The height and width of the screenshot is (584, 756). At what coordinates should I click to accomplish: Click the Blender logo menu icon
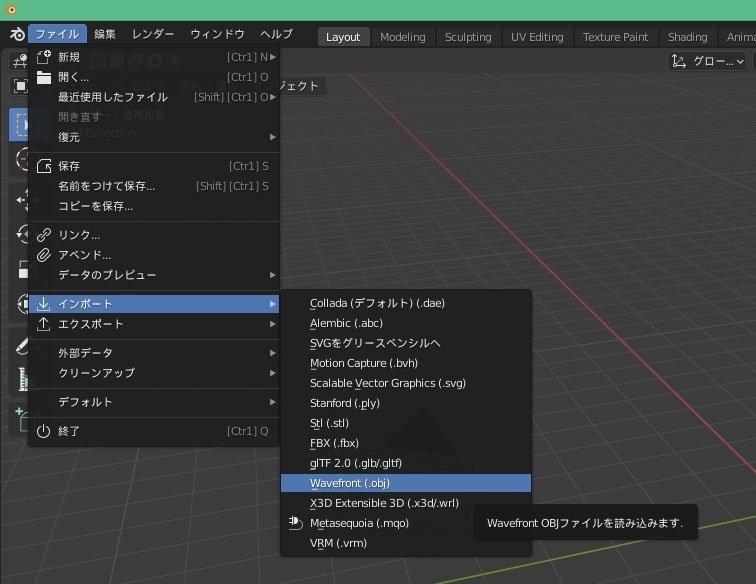17,34
